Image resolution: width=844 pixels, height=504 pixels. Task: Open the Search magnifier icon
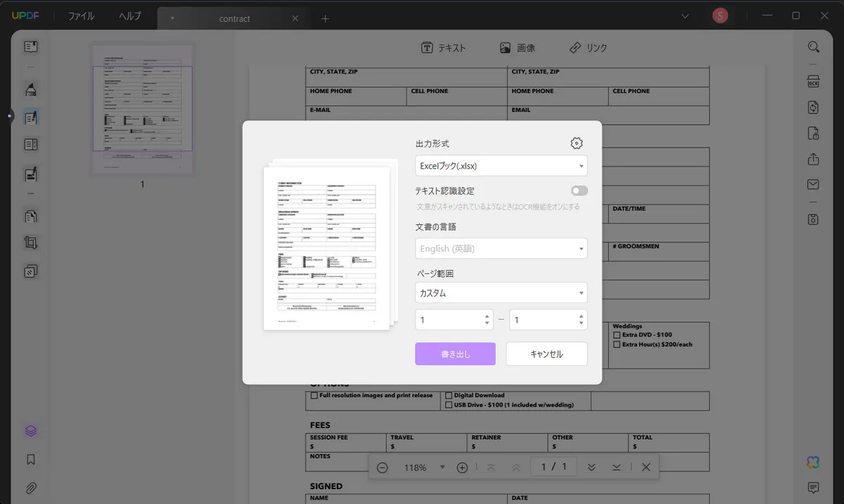tap(813, 47)
